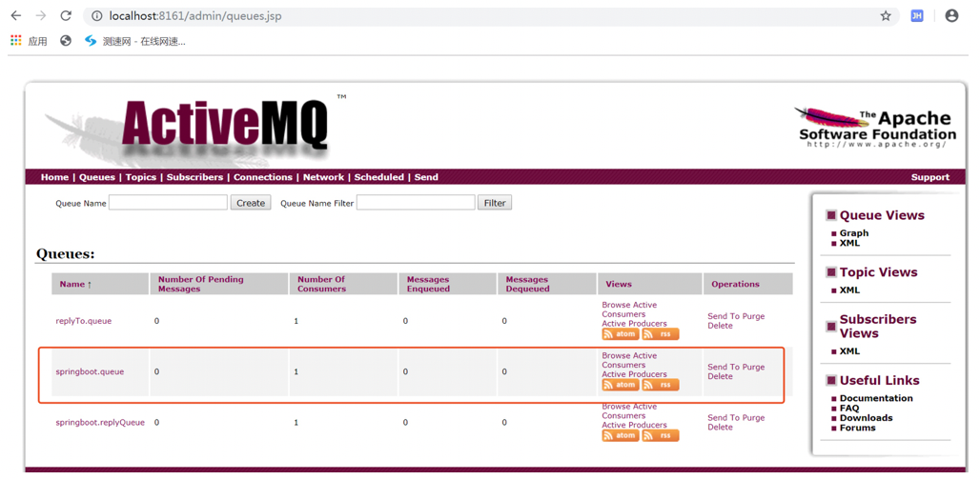Open XML under Topic Views

(x=849, y=290)
